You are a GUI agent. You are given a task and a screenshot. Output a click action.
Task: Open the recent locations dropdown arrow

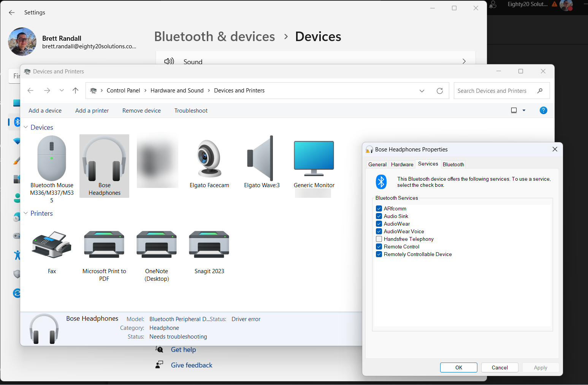[x=62, y=91]
